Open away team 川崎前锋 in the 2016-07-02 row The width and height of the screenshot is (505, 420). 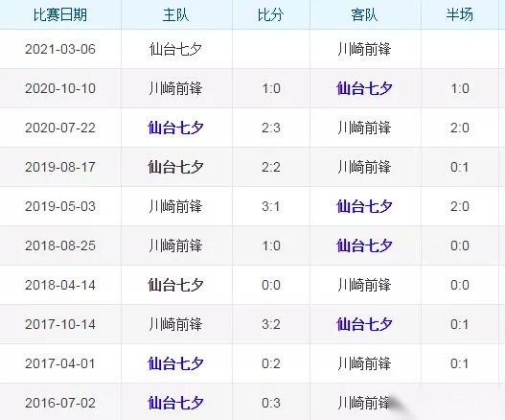click(364, 404)
